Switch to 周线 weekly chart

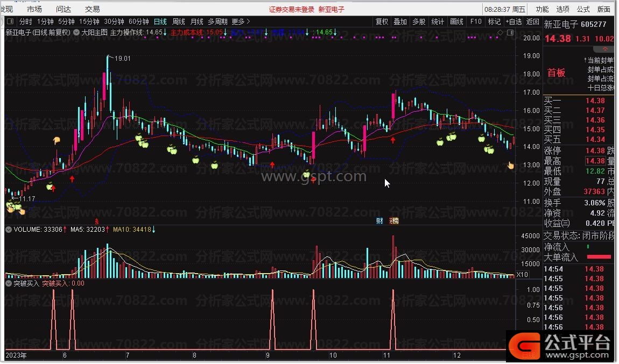coord(179,22)
